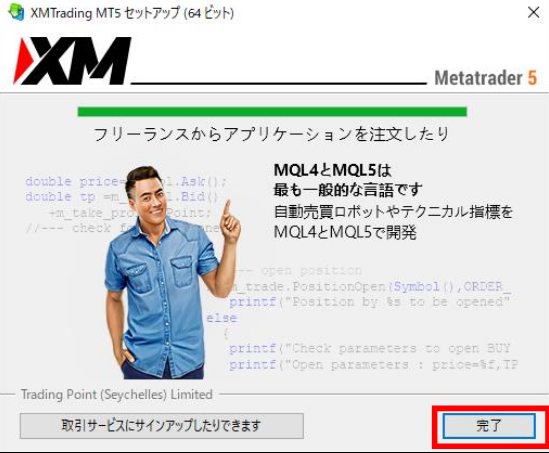
Task: Click the MQL4とMQL5で開発 text line
Action: pyautogui.click(x=345, y=232)
